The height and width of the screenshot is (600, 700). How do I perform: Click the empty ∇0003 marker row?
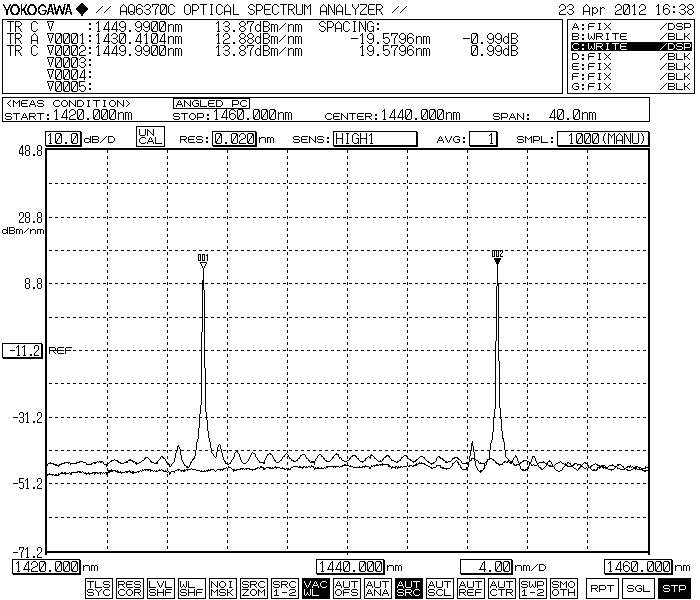(69, 63)
